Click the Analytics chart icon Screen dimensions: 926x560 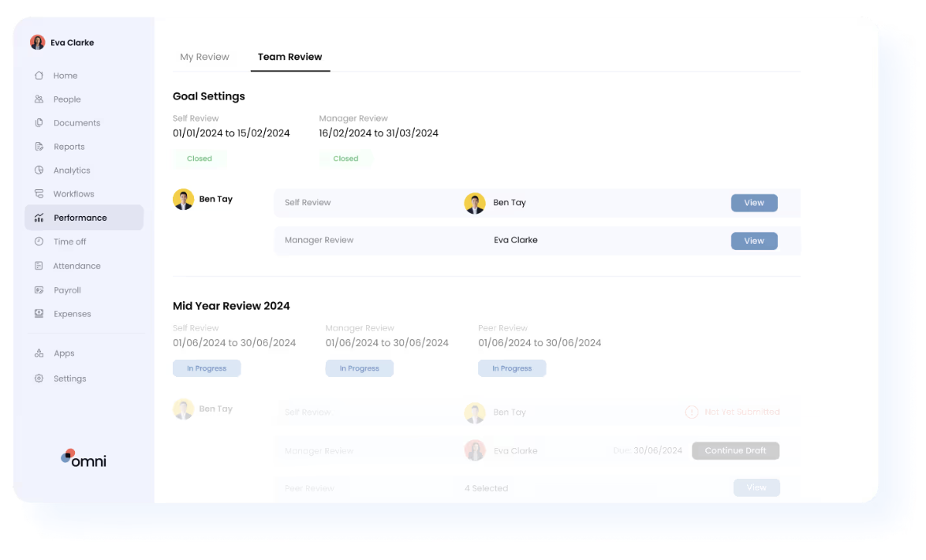click(39, 170)
